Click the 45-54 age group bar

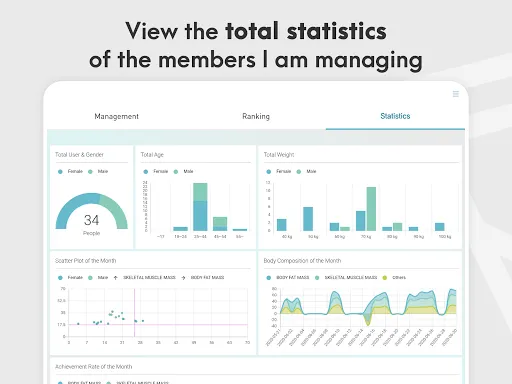220,224
